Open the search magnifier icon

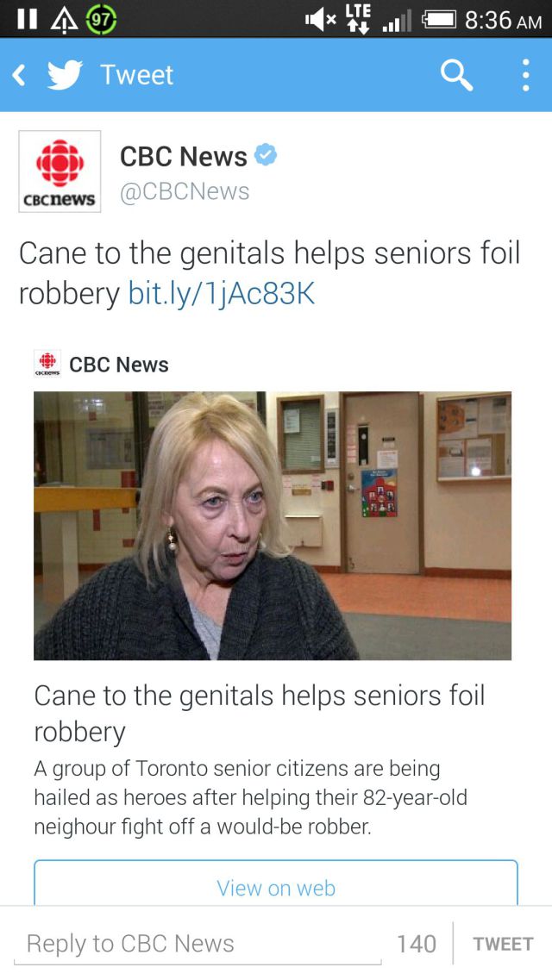pyautogui.click(x=456, y=76)
